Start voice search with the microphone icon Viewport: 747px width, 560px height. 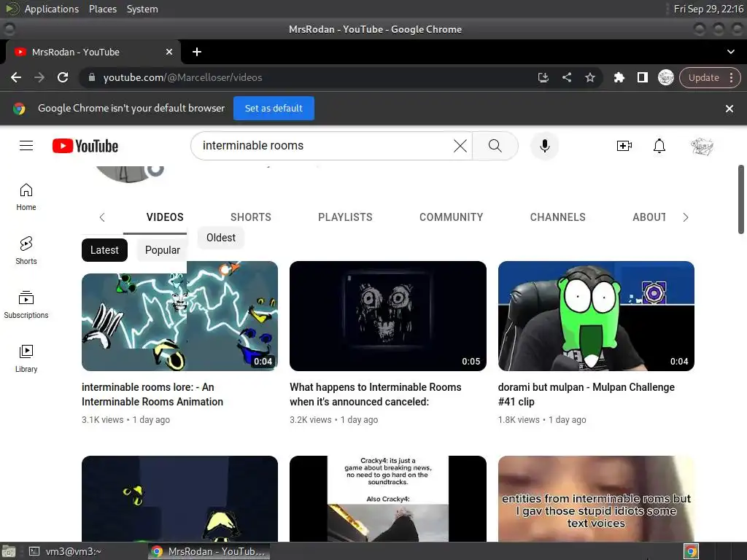pyautogui.click(x=544, y=146)
